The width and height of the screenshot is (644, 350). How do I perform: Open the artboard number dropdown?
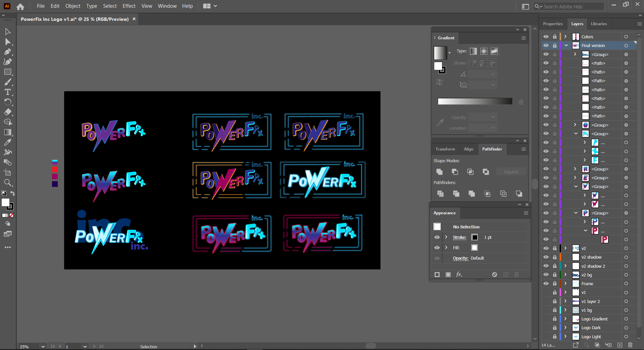point(85,346)
